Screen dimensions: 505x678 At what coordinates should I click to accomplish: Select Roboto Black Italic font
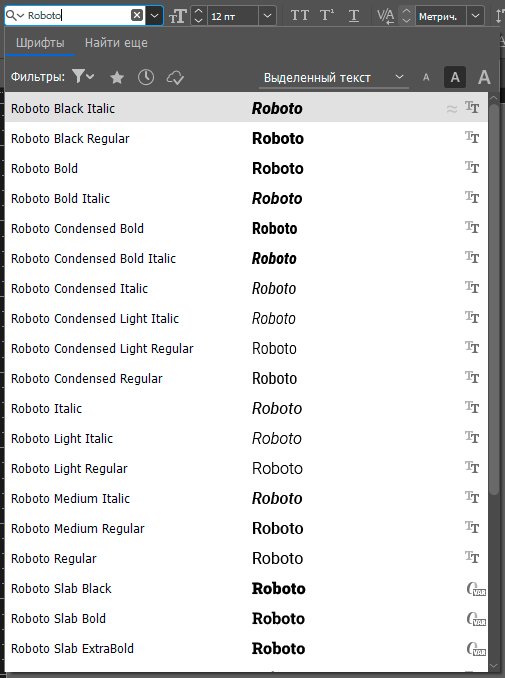pos(246,107)
